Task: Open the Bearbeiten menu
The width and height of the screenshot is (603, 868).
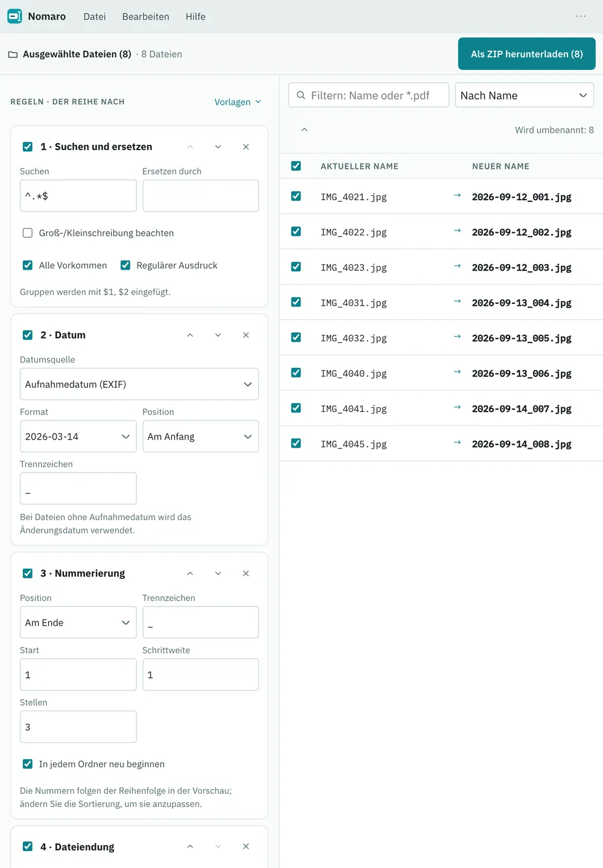Action: tap(146, 16)
